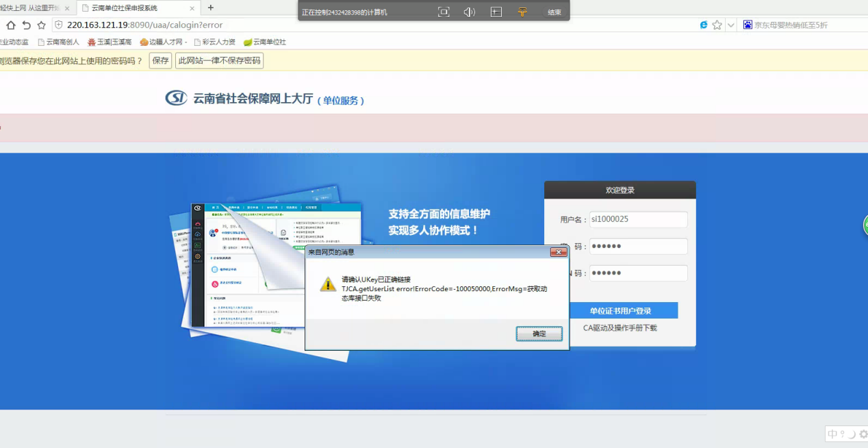Mute sound via remote control speaker icon
The height and width of the screenshot is (448, 868).
[469, 12]
